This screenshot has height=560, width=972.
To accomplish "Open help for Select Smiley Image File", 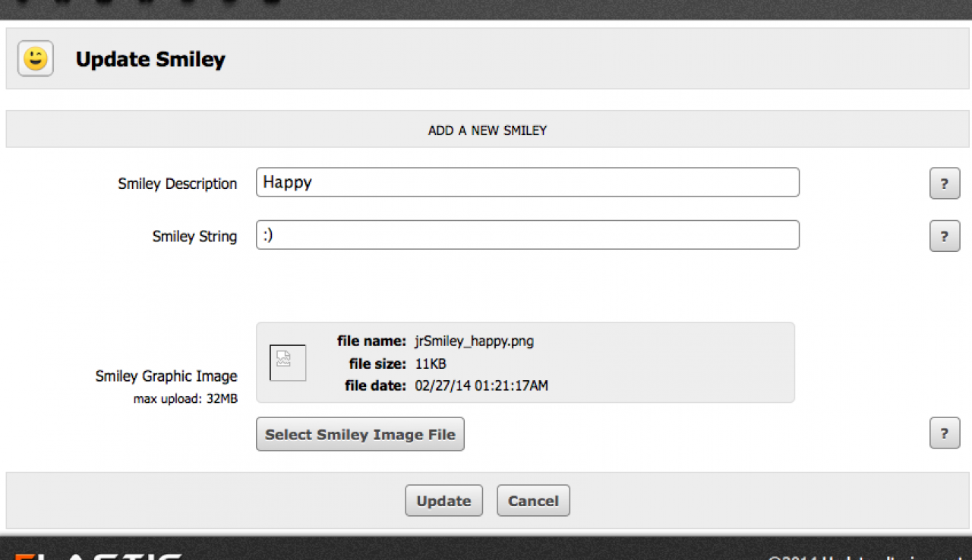I will pos(945,433).
